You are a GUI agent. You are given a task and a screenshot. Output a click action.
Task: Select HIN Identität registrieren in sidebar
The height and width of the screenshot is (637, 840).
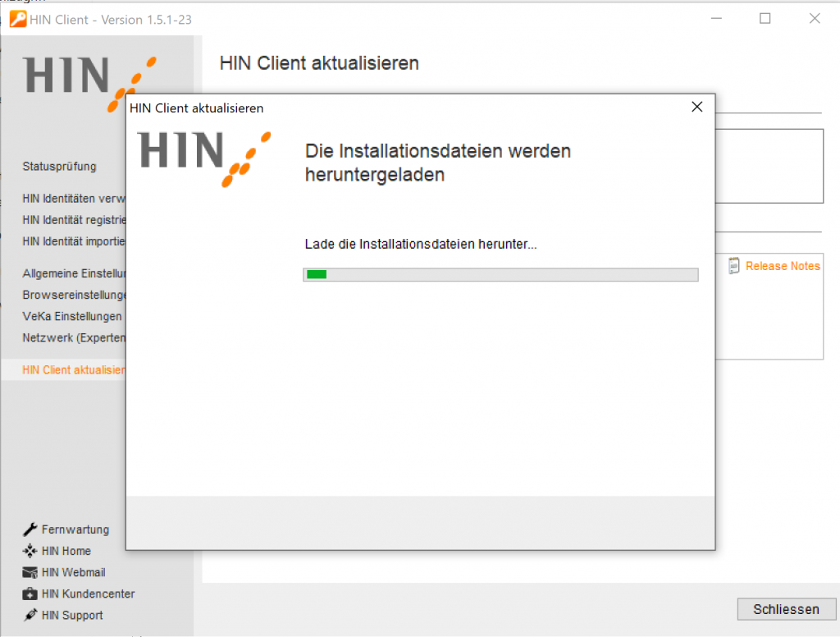(x=74, y=220)
